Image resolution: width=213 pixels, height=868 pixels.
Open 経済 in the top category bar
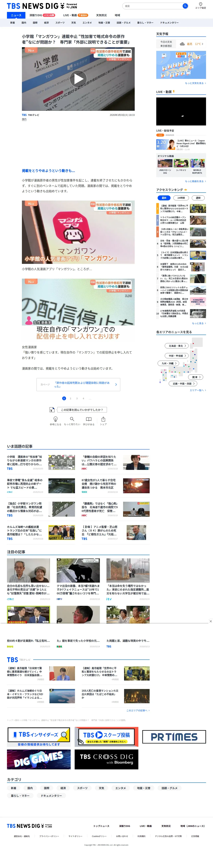(46, 23)
